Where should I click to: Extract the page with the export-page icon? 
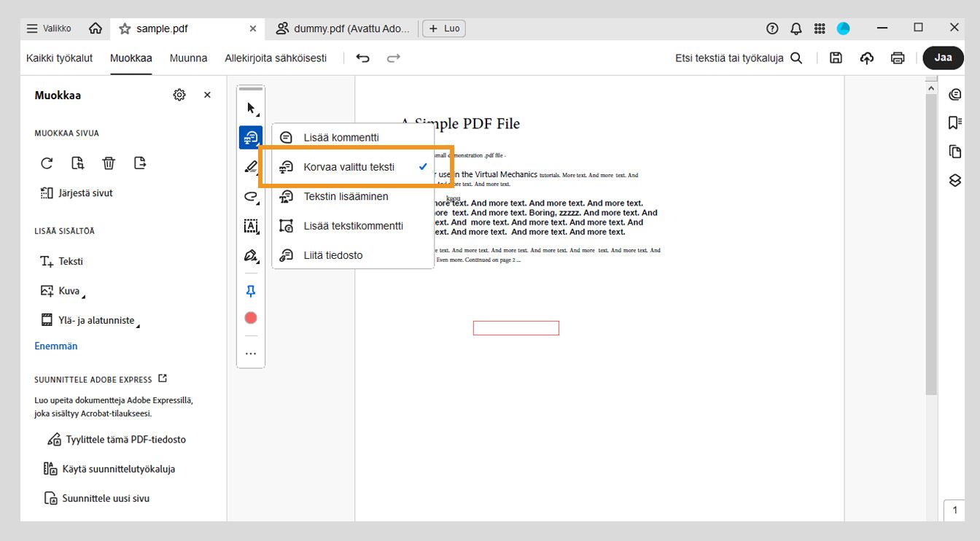click(x=140, y=163)
